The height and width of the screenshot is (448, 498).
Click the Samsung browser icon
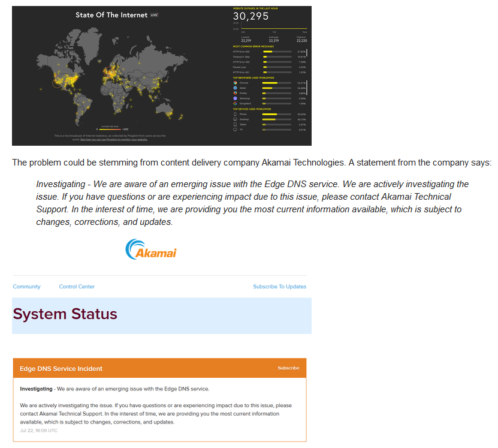click(235, 98)
